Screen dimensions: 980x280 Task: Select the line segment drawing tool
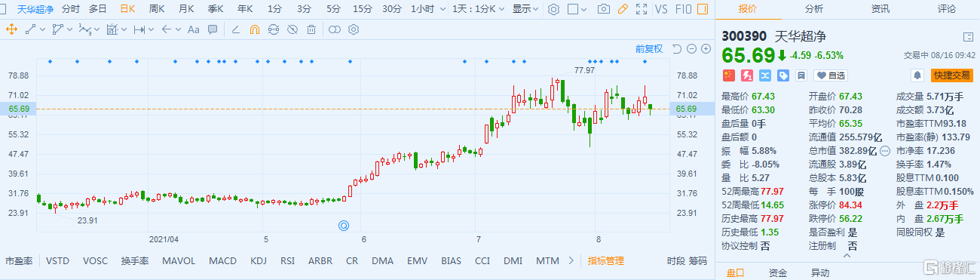[x=31, y=29]
